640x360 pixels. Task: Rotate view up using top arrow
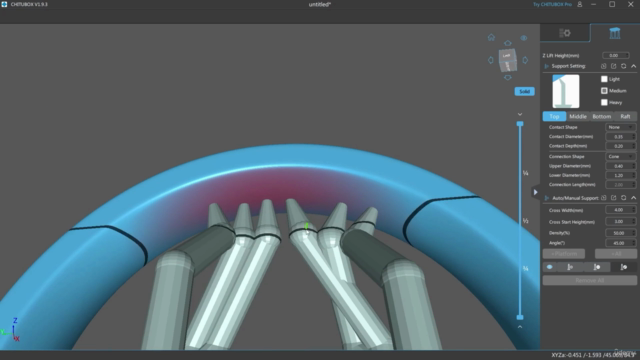pos(507,43)
